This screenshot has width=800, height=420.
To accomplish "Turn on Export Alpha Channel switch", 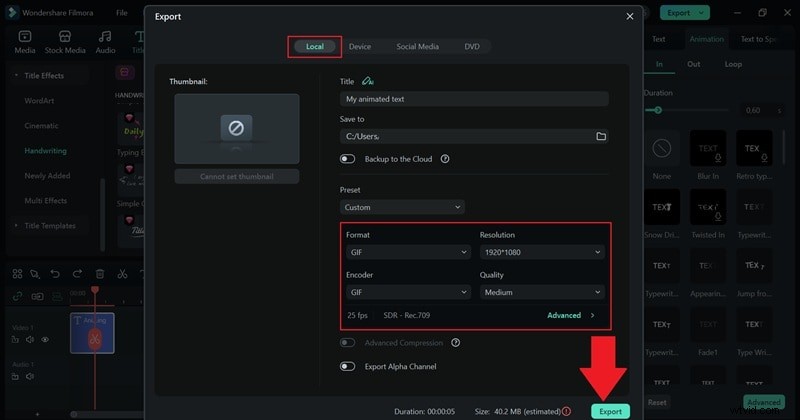I will click(348, 366).
